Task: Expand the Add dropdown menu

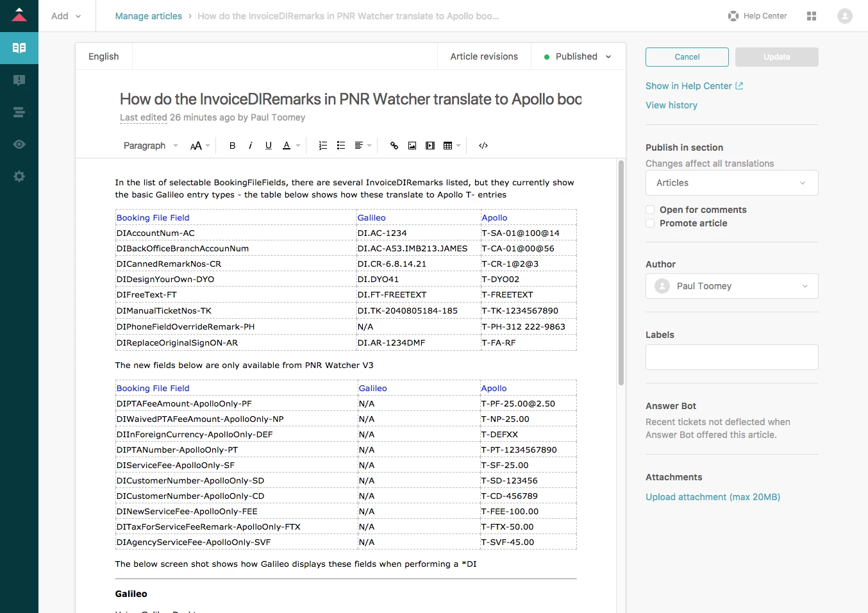Action: coord(66,16)
